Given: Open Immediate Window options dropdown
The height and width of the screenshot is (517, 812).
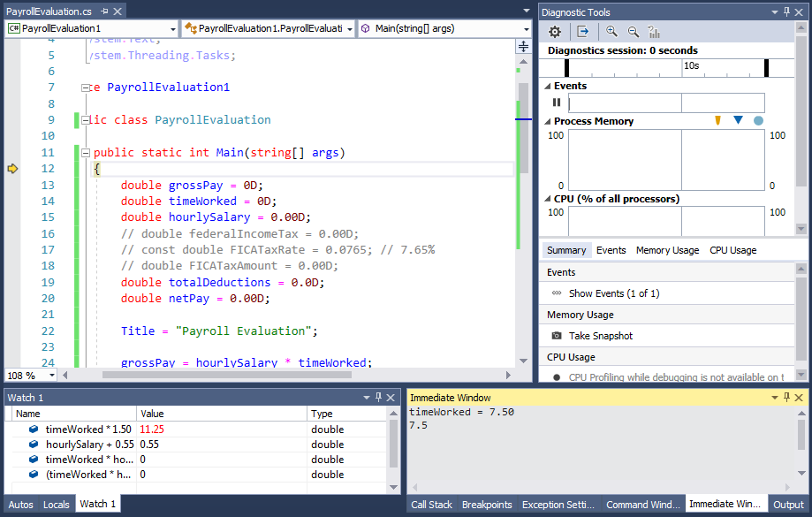Looking at the screenshot, I should [775, 398].
